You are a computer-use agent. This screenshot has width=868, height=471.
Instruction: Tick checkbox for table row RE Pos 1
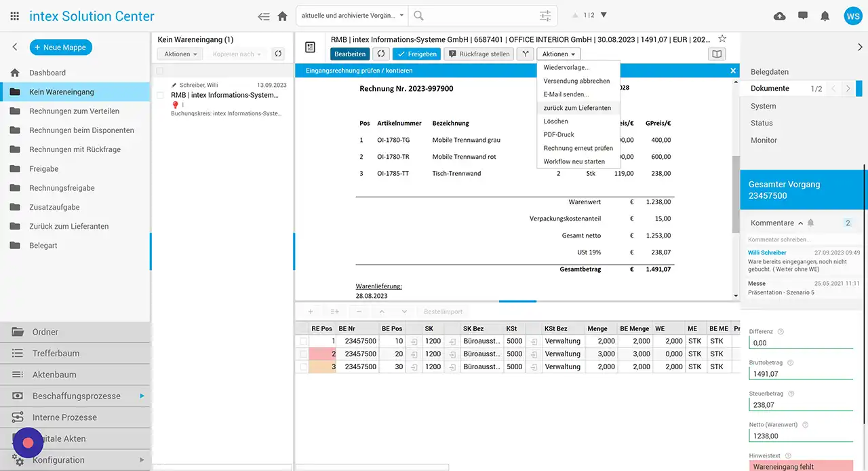pyautogui.click(x=304, y=341)
